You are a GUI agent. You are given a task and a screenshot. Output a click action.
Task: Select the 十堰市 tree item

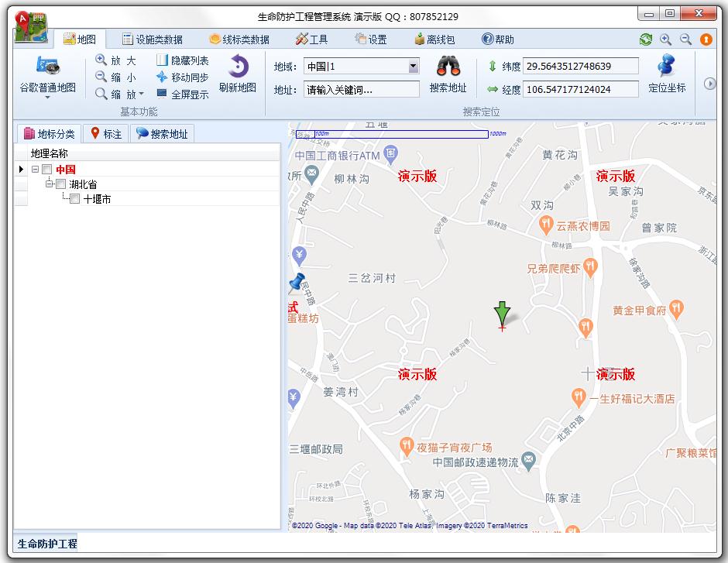97,199
